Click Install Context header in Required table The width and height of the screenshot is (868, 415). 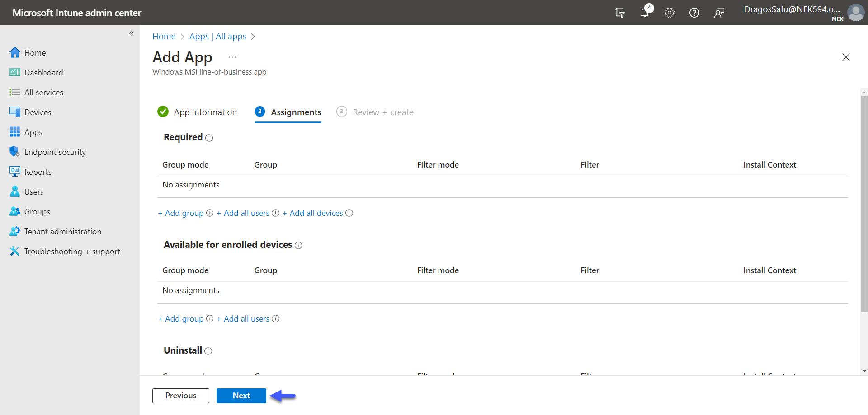[770, 165]
